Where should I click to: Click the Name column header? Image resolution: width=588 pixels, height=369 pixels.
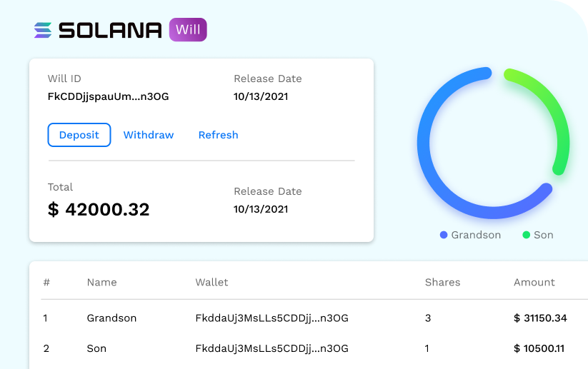(x=101, y=282)
